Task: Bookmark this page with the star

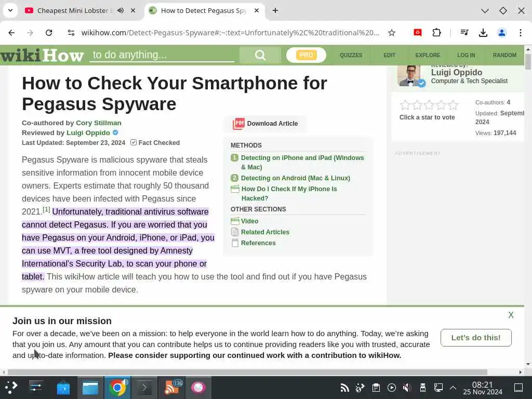Action: tap(392, 33)
